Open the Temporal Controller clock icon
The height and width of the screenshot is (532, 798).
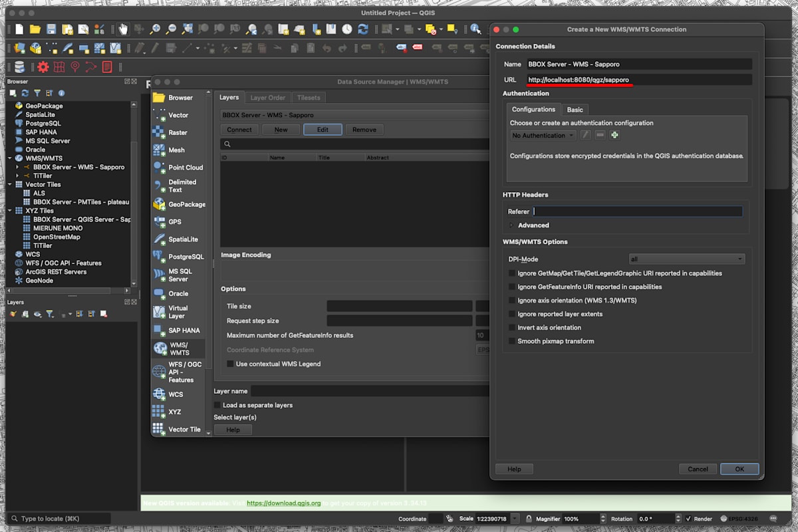pos(346,29)
